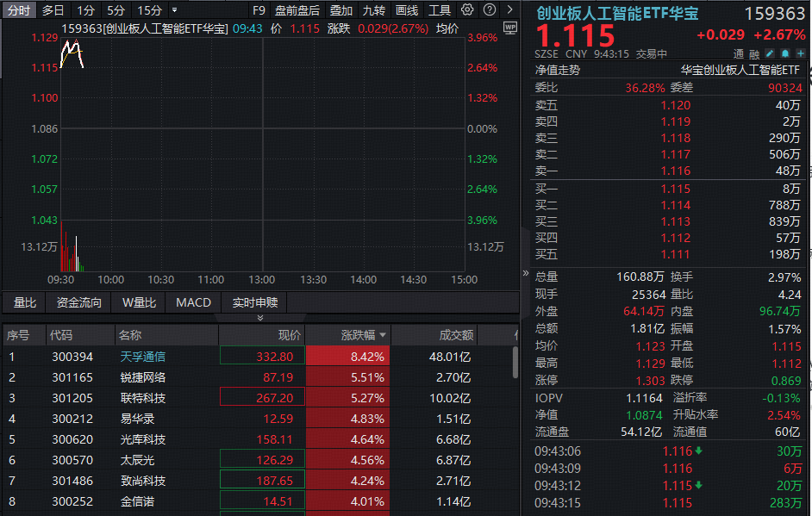Click the plus icon to add to watchlist
Viewport: 812px width, 516px height.
pos(801,53)
